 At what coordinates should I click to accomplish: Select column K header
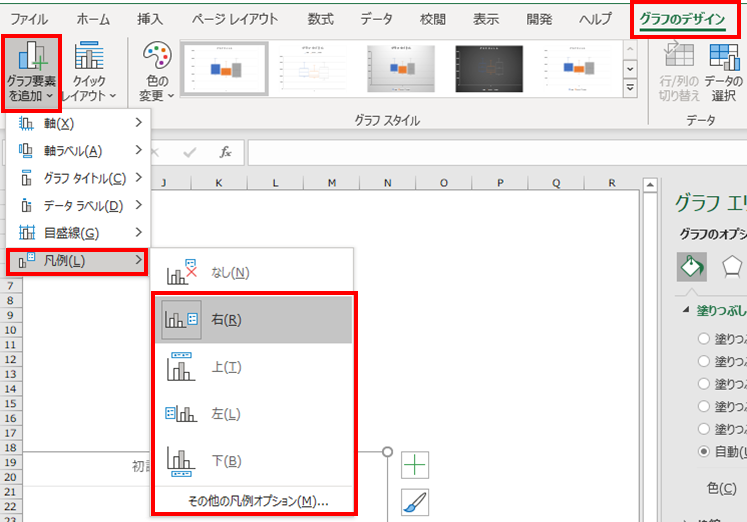219,183
